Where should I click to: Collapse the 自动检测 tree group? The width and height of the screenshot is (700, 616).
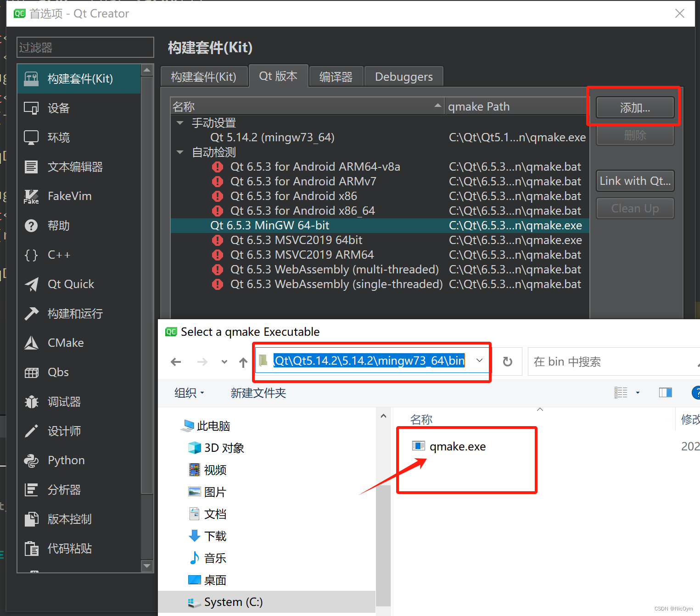point(180,152)
